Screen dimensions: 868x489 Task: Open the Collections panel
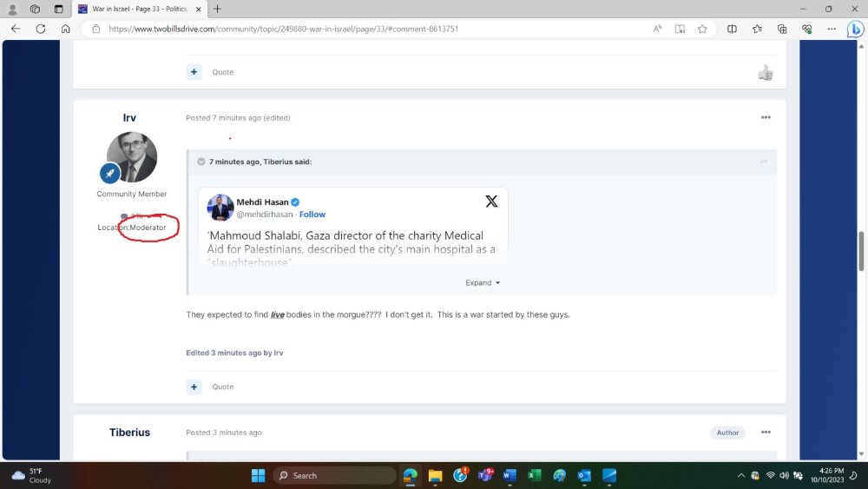pyautogui.click(x=782, y=29)
